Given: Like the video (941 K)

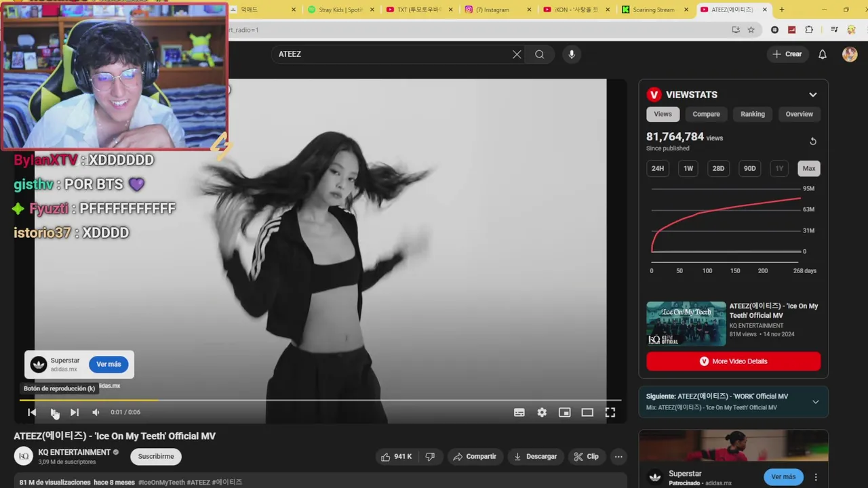Looking at the screenshot, I should click(397, 457).
